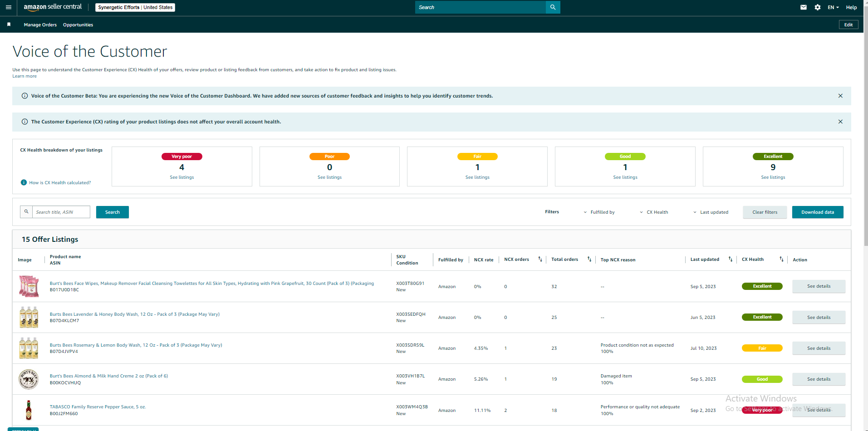The width and height of the screenshot is (868, 431).
Task: Click info icon beside How is CX Health calculated
Action: tap(24, 182)
